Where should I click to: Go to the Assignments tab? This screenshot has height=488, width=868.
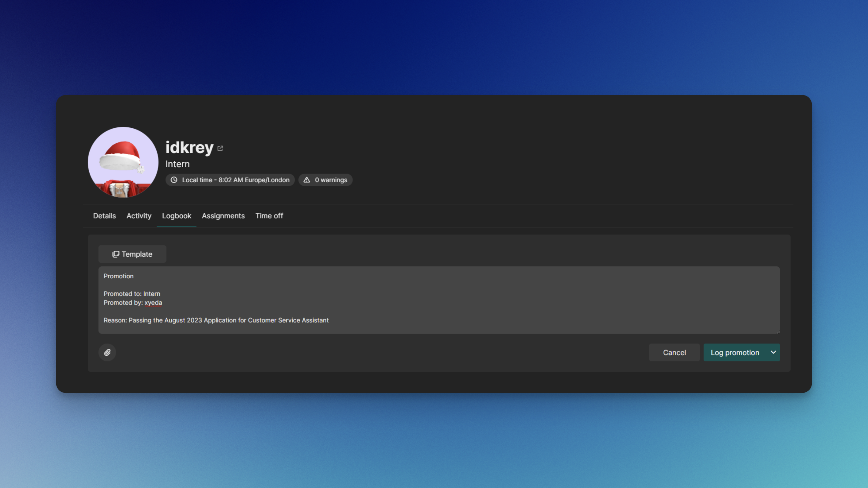[223, 216]
